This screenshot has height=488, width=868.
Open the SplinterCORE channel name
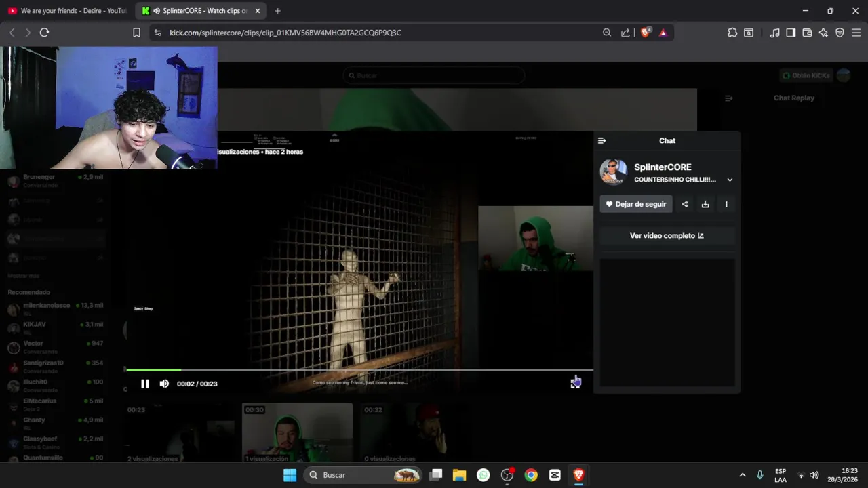[663, 167]
